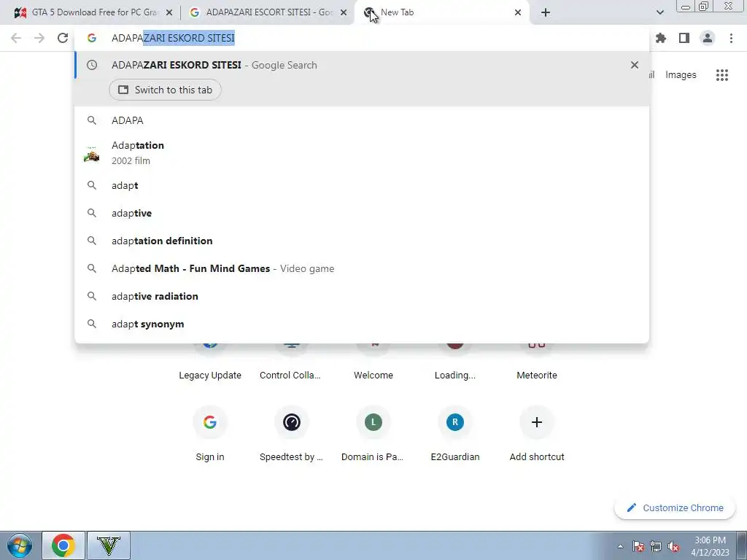Click the address bar text field
The width and height of the screenshot is (747, 560).
pos(362,38)
